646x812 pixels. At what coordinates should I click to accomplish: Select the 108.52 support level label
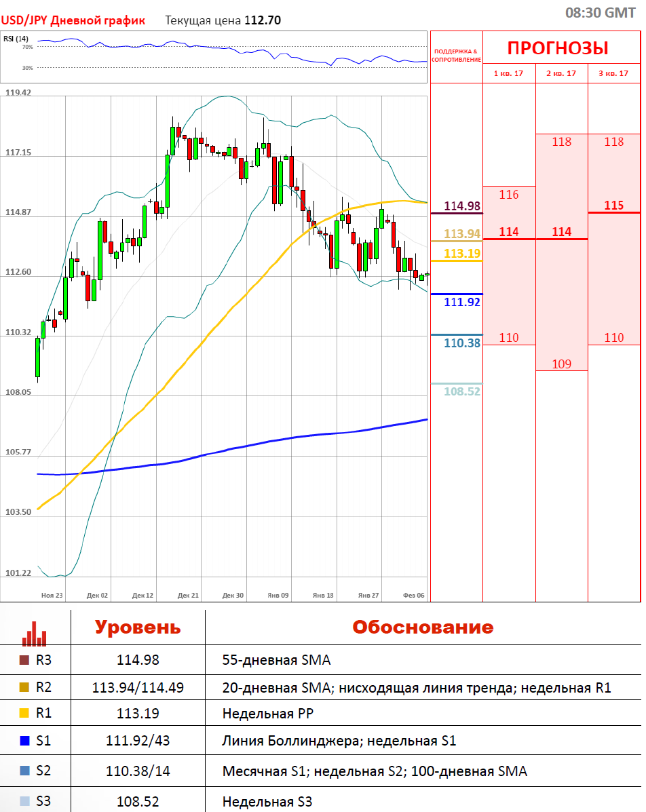tap(462, 391)
